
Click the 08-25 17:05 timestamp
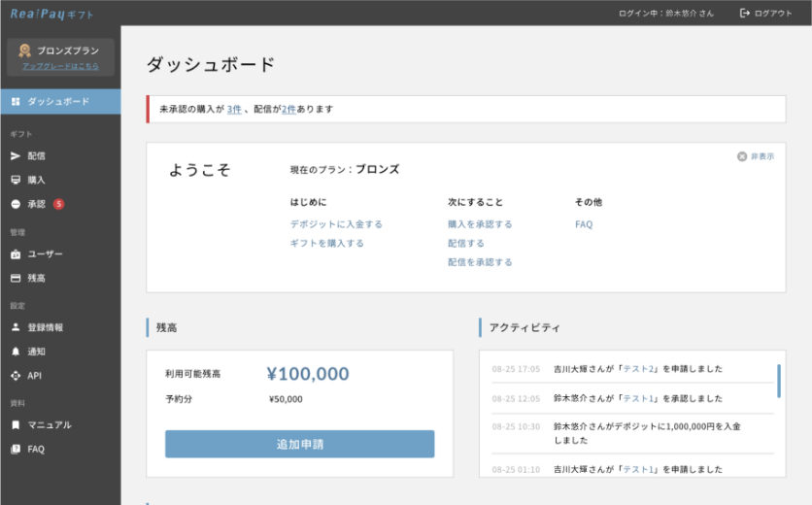click(516, 369)
